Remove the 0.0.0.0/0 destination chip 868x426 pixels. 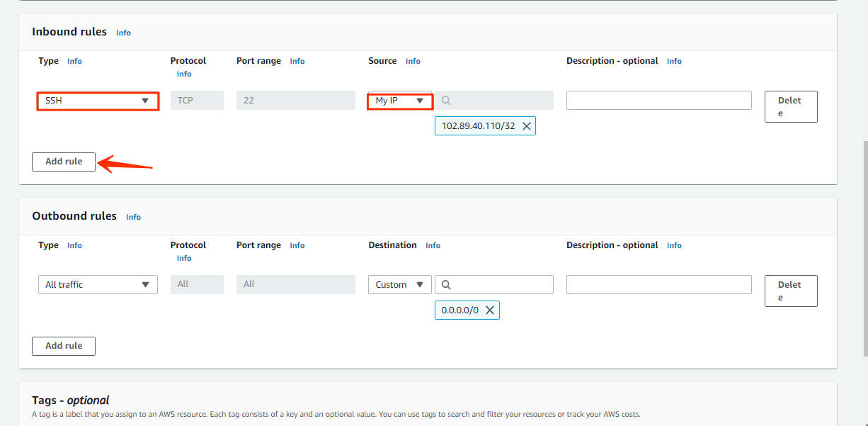[491, 310]
